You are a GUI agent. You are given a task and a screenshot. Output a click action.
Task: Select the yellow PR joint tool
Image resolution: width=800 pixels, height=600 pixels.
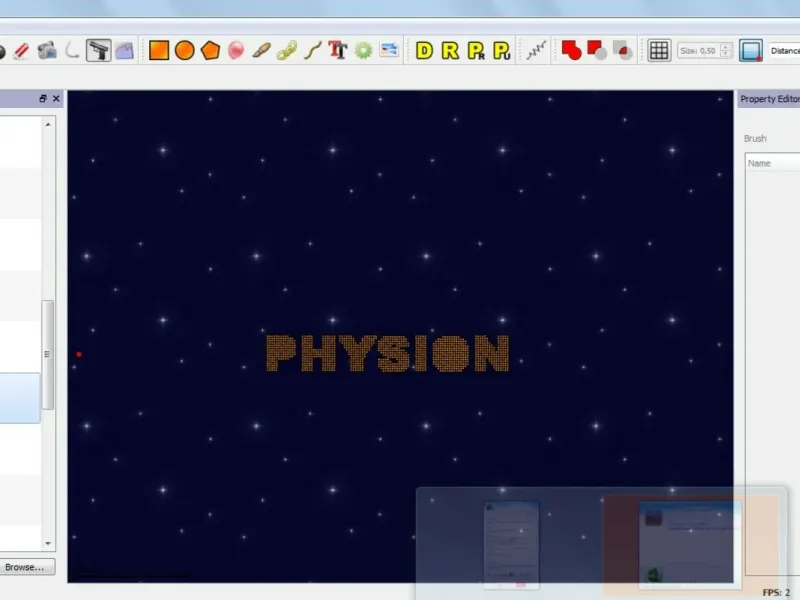[476, 51]
